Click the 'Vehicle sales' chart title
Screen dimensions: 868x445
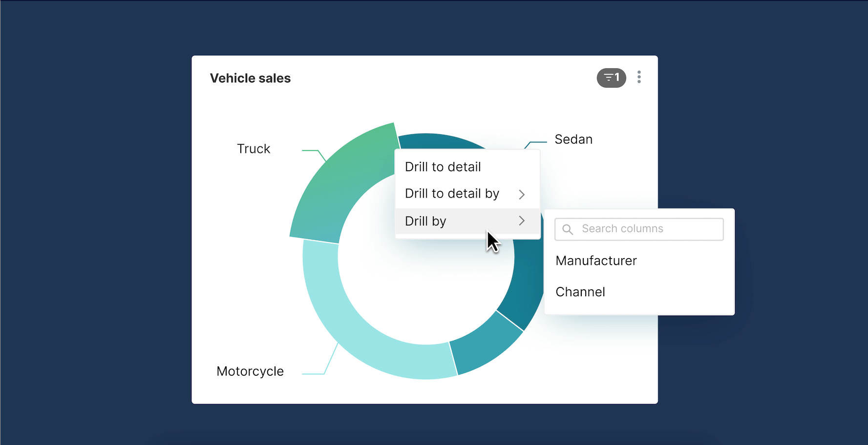250,78
